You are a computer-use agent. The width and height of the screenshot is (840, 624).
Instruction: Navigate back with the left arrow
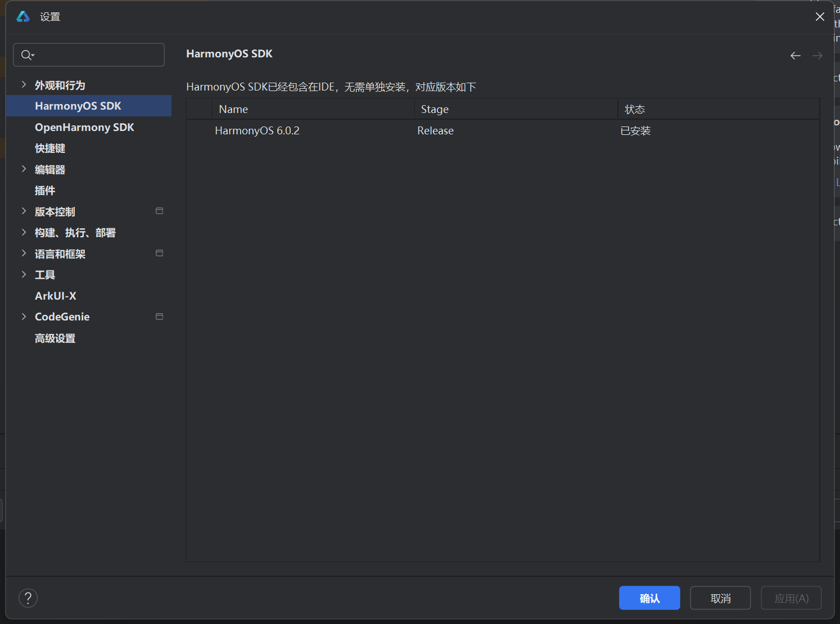tap(795, 56)
